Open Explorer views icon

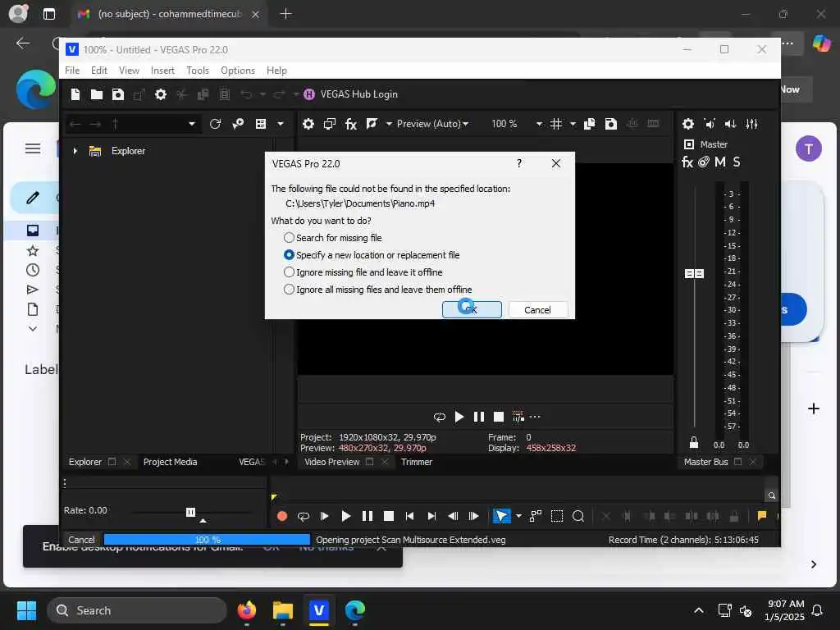[261, 124]
